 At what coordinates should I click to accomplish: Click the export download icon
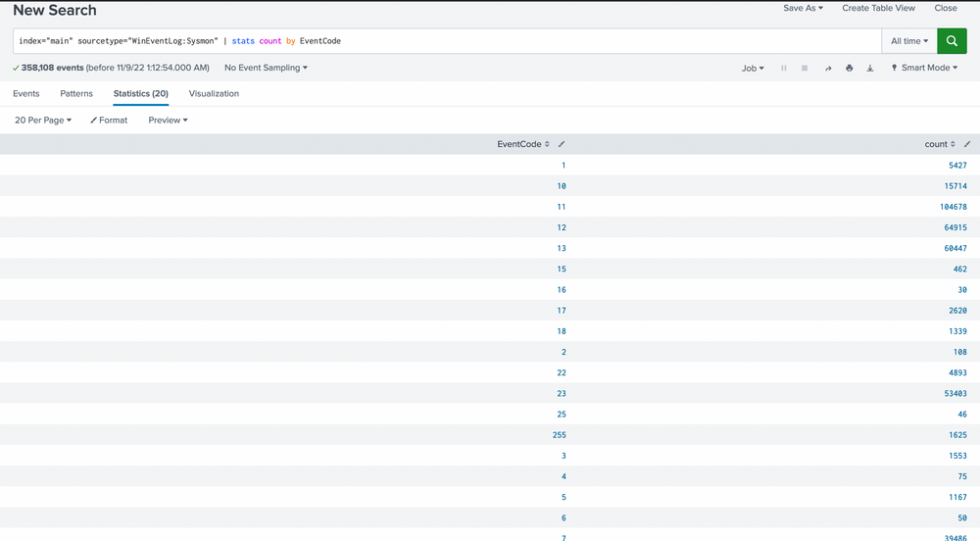tap(870, 69)
